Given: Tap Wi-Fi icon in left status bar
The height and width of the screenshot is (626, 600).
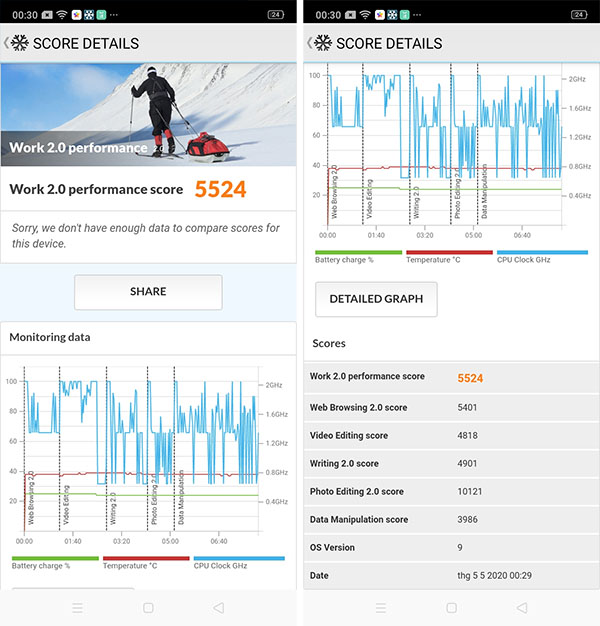Looking at the screenshot, I should click(x=61, y=15).
